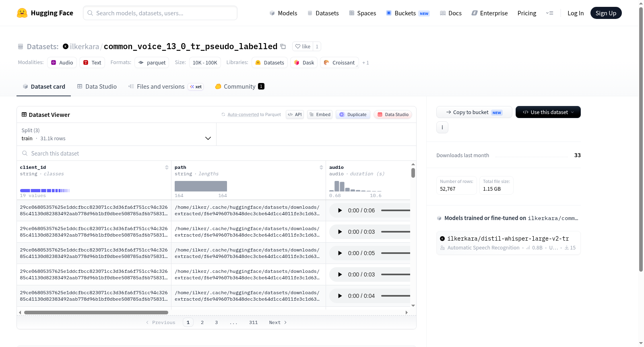Open the three-dot more options menu
Viewport: 644px width, 347px height.
pyautogui.click(x=442, y=127)
